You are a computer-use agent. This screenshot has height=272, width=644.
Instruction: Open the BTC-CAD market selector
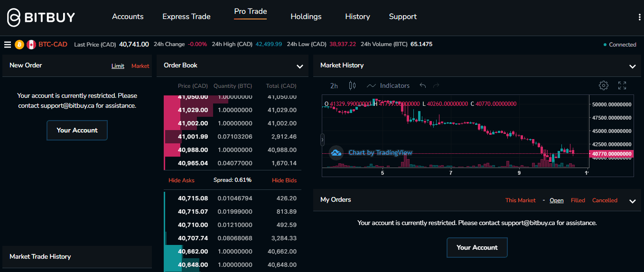(53, 44)
